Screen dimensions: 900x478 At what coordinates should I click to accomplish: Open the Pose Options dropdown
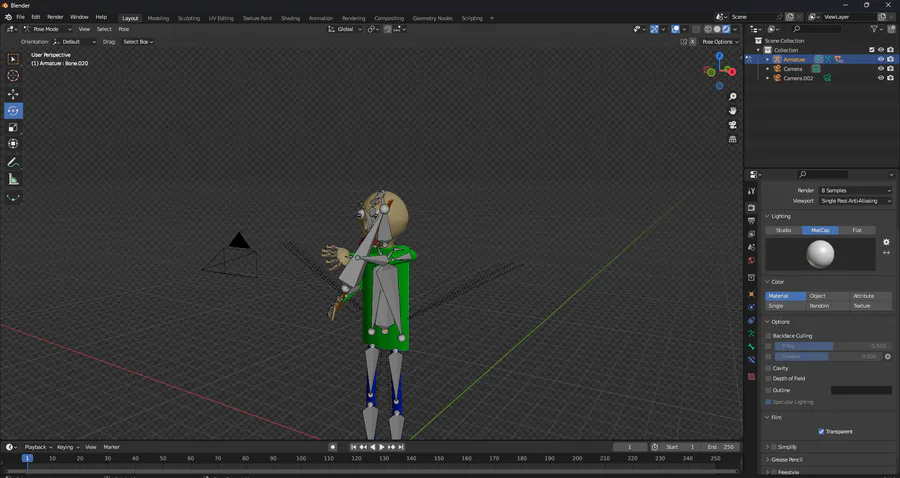pyautogui.click(x=720, y=42)
